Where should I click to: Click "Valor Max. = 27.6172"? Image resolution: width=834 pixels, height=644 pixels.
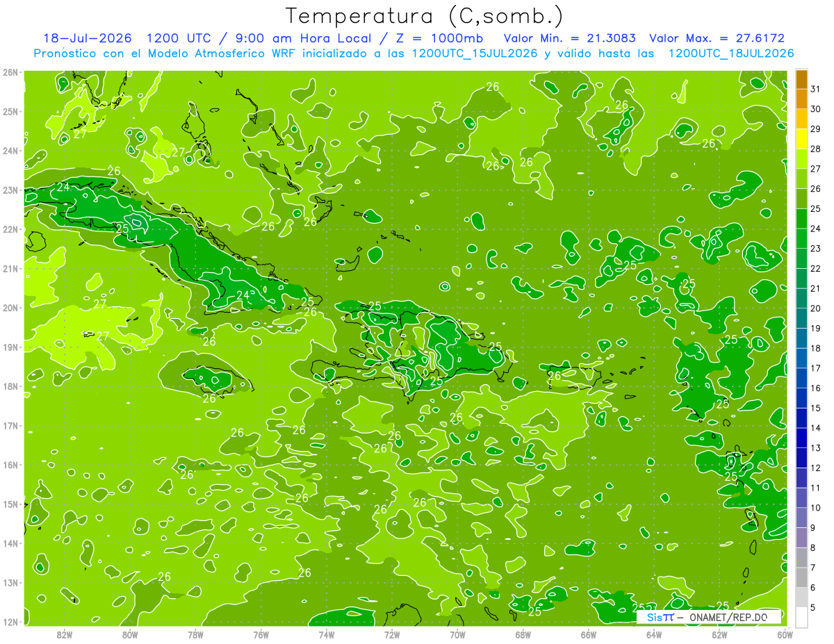tap(717, 38)
